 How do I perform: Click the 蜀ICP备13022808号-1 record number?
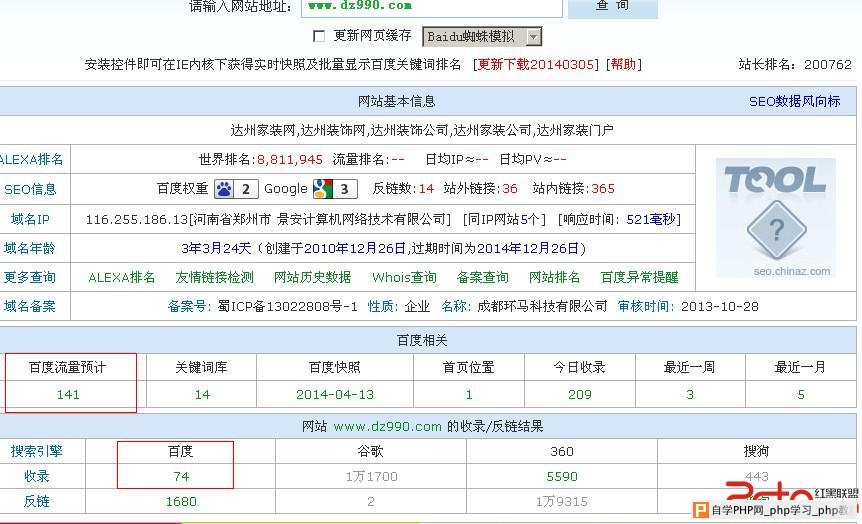pos(287,306)
